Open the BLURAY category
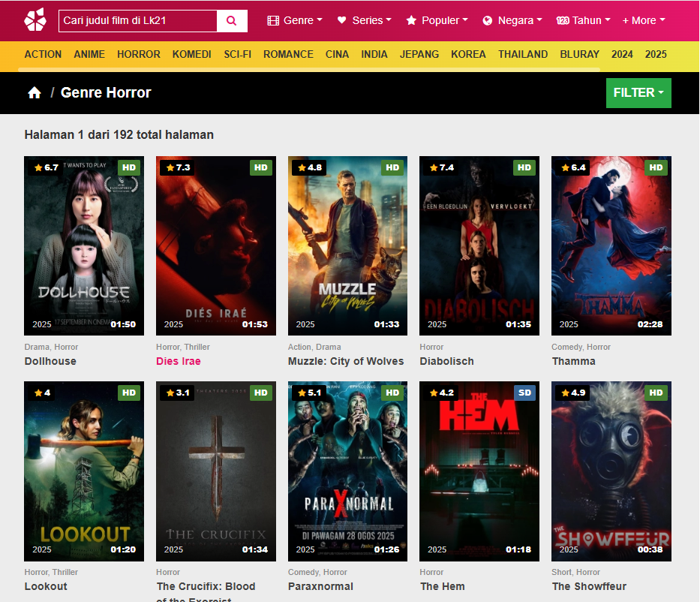 [x=579, y=55]
